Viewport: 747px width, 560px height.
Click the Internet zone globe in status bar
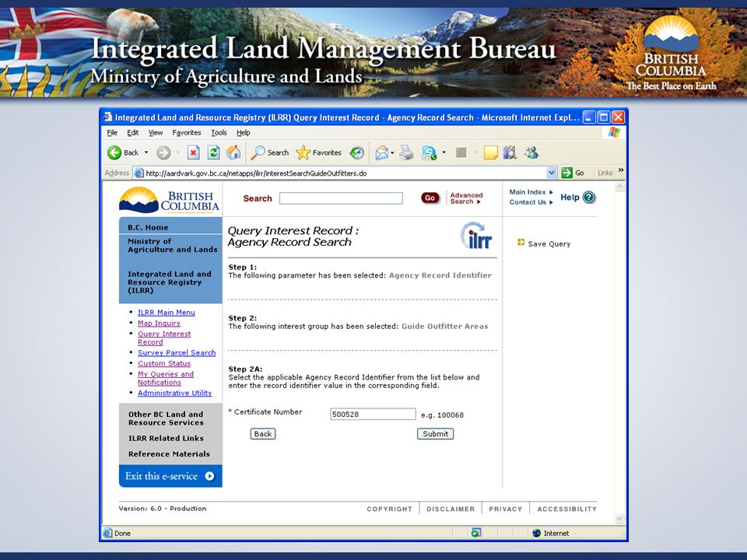537,533
